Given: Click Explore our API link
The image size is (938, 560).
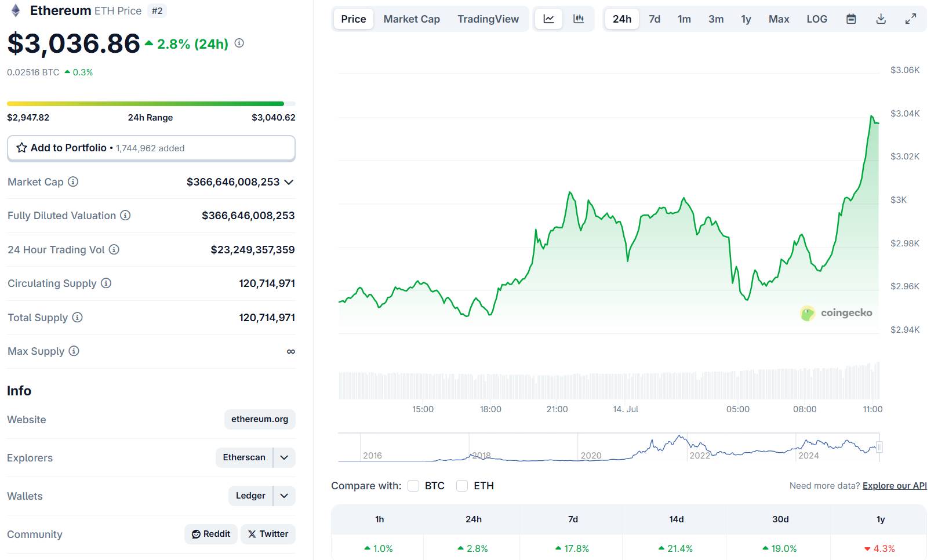Looking at the screenshot, I should (x=895, y=486).
